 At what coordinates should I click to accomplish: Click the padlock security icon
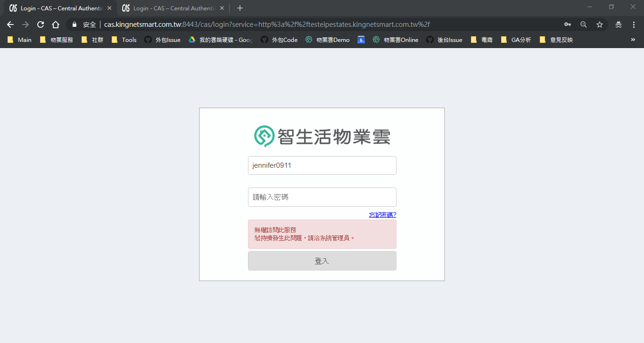coord(74,24)
